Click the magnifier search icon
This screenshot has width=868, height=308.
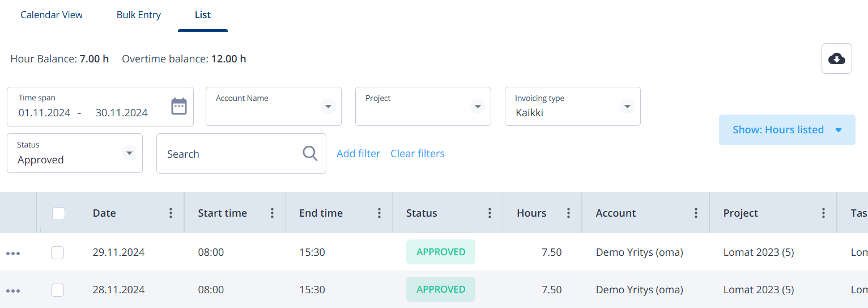pos(310,154)
